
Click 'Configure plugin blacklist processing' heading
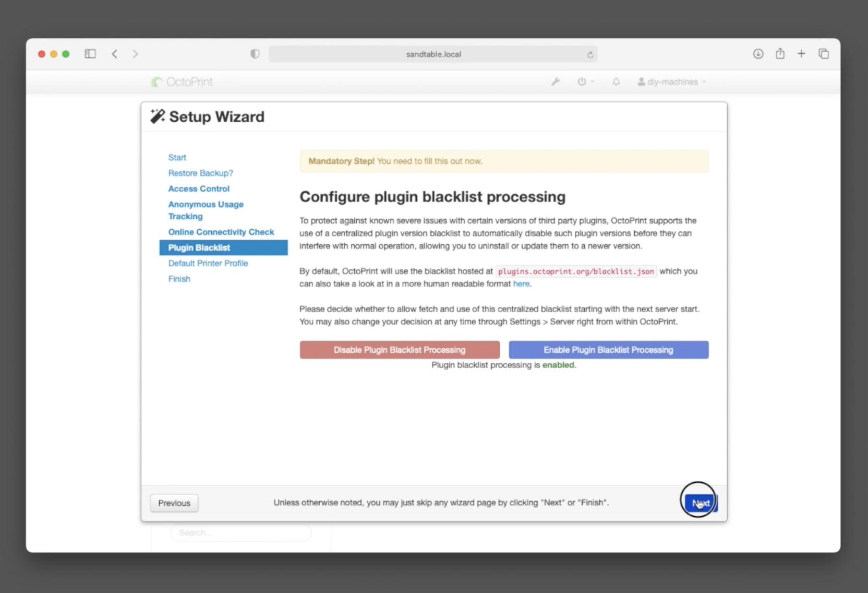(x=432, y=197)
